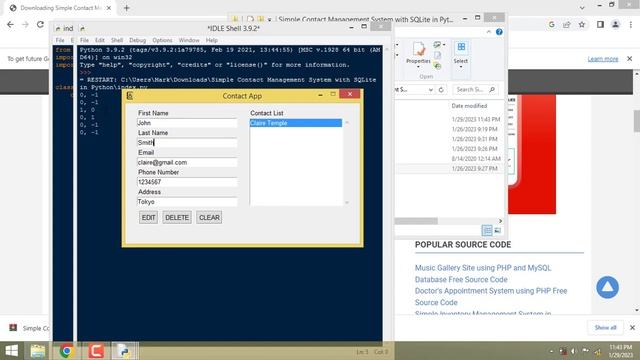Viewport: 640px width, 360px height.
Task: Click the Contact List scrollbar down arrow
Action: click(347, 202)
